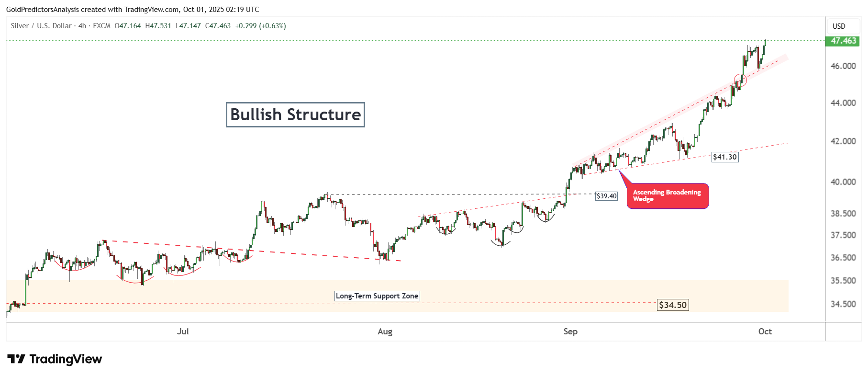Screen dimensions: 868x377
Task: Click the Long-Term Support Zone label
Action: pyautogui.click(x=377, y=296)
